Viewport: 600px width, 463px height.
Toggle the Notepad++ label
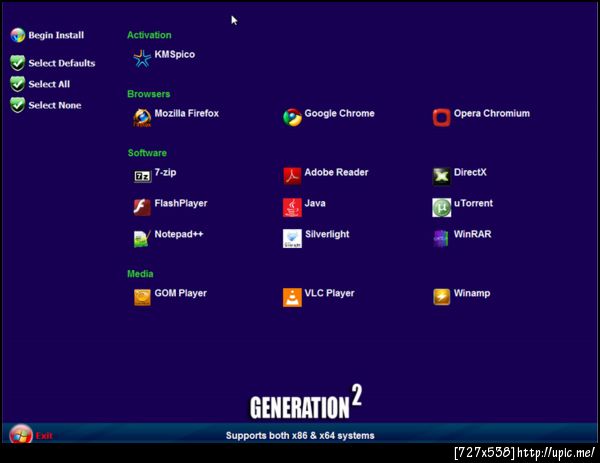pyautogui.click(x=179, y=234)
